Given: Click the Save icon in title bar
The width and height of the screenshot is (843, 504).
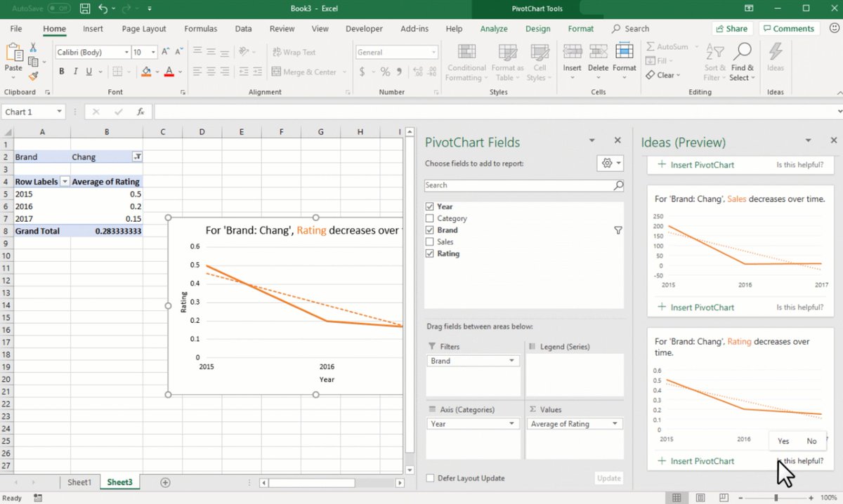Looking at the screenshot, I should coord(84,8).
